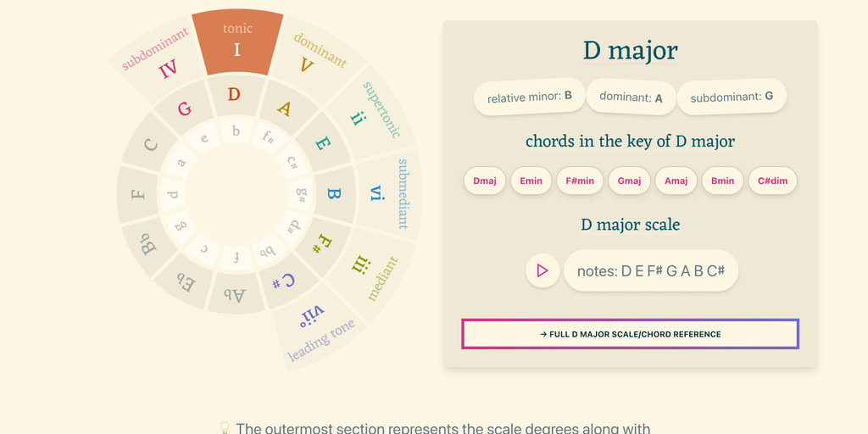This screenshot has width=868, height=434.
Task: Choose E major segment on the wheel
Action: [321, 144]
